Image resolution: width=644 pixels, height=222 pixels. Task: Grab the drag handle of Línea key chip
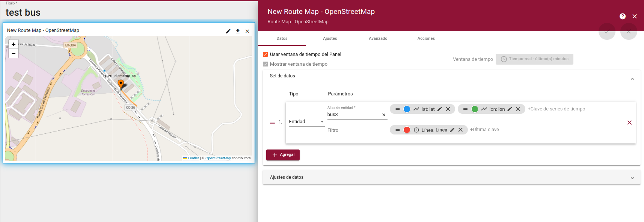(398, 130)
